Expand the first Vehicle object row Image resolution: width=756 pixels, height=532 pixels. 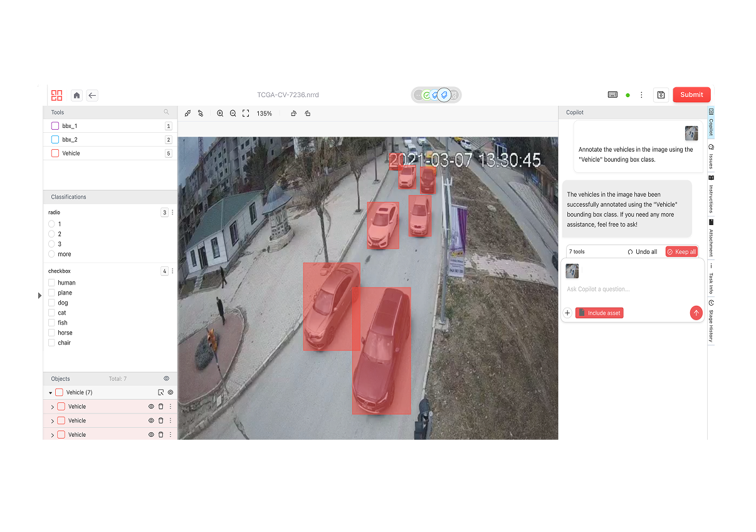tap(52, 407)
